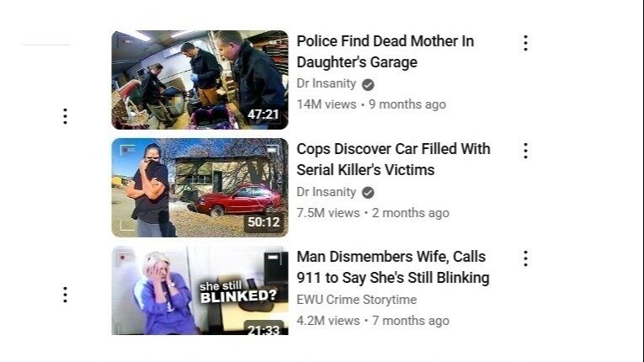This screenshot has height=362, width=644.
Task: Open three-dot menu for Man Dismembers Wife video
Action: [x=525, y=258]
